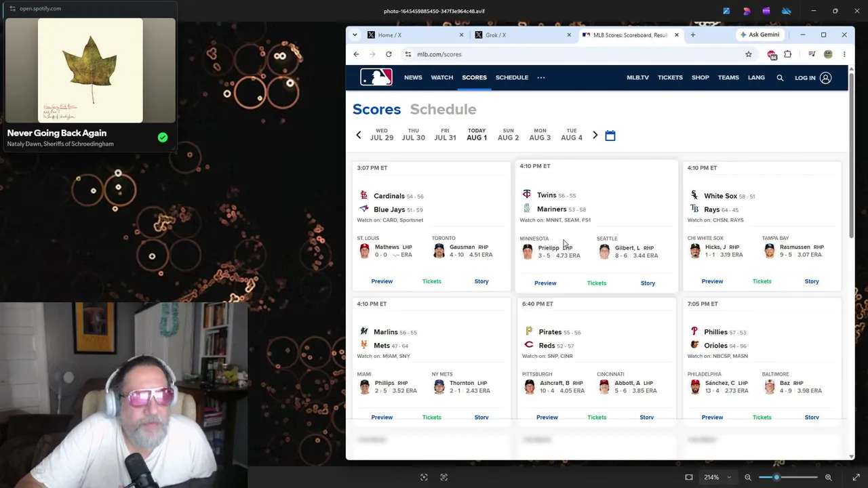Select Sun Aug 2 date

coord(508,135)
